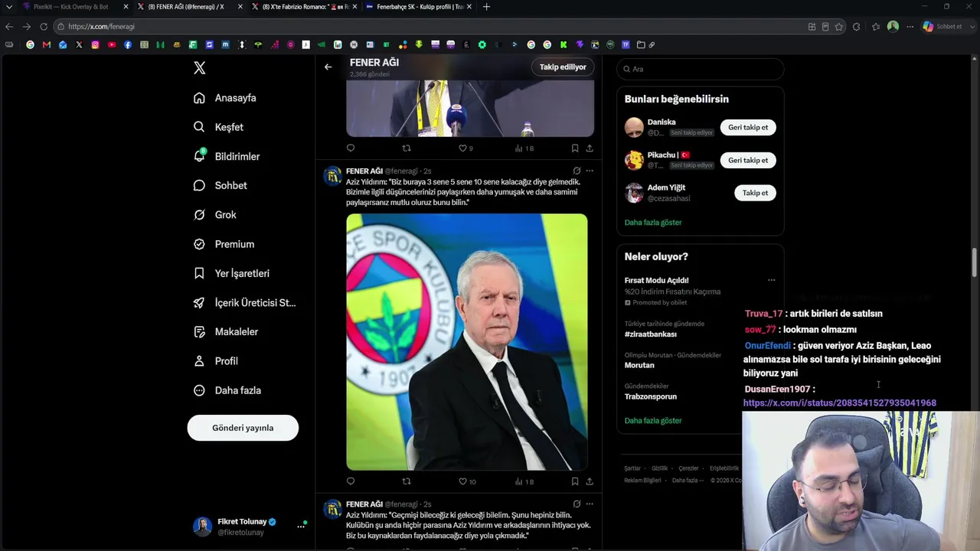Follow Adem Yiğit with Takip et
980x551 pixels.
coord(755,193)
